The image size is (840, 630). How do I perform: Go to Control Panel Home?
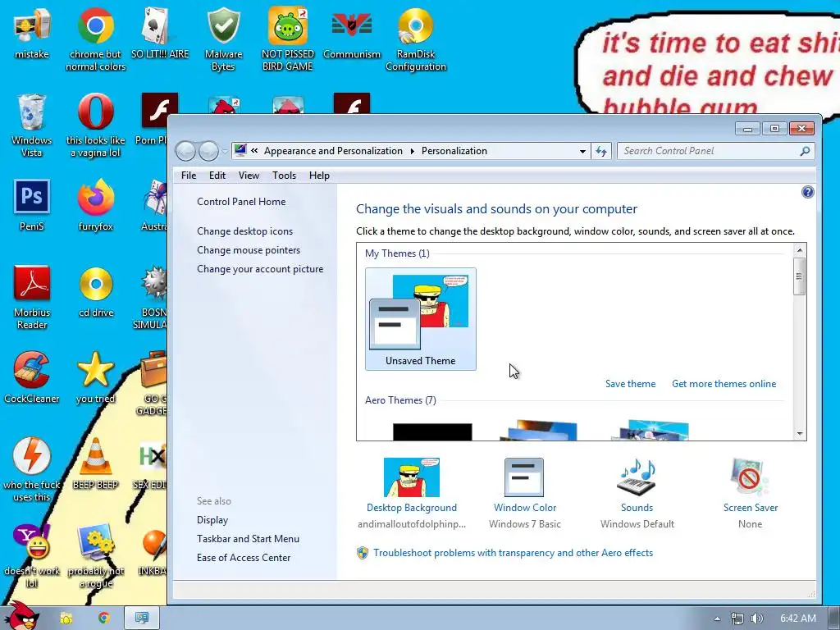pos(241,202)
